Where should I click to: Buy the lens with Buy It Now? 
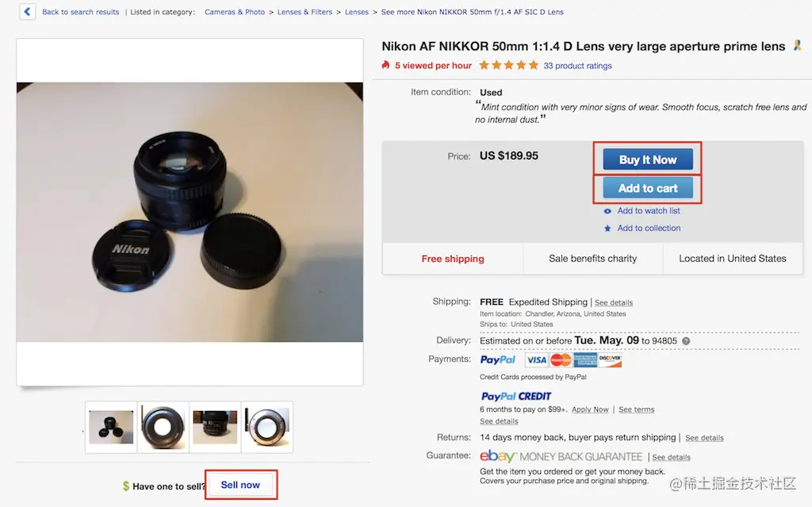(x=648, y=159)
